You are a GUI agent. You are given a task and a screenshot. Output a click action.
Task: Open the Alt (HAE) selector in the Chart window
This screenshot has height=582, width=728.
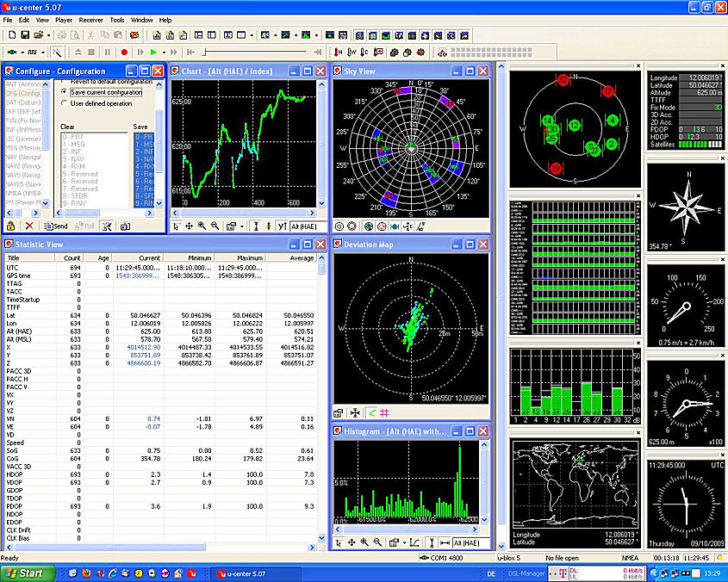point(308,226)
